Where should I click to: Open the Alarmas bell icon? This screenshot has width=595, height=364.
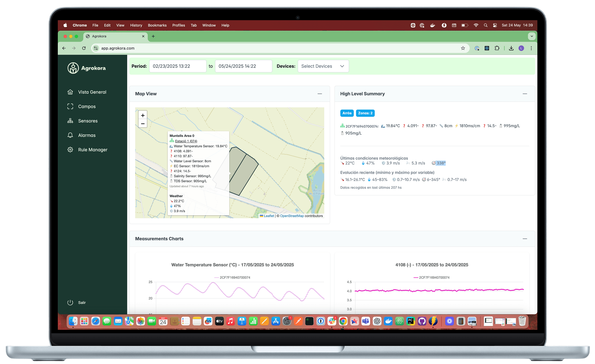(x=70, y=135)
